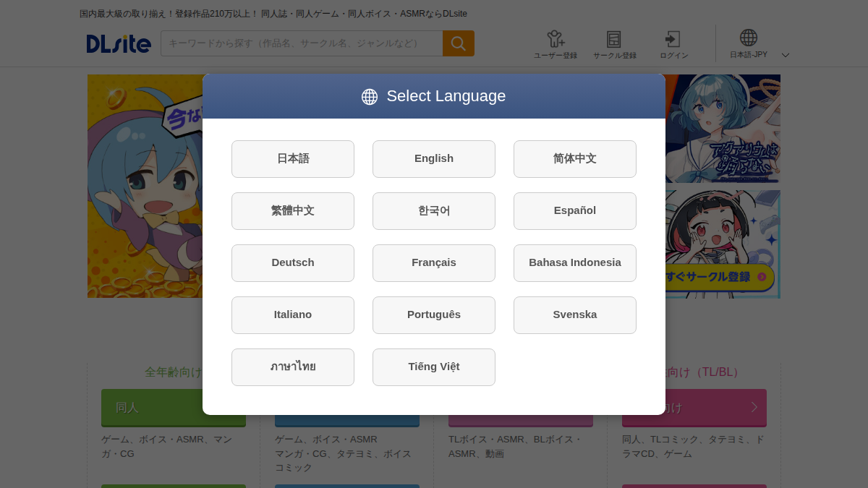Pick 繁體中文 language option

(x=293, y=211)
